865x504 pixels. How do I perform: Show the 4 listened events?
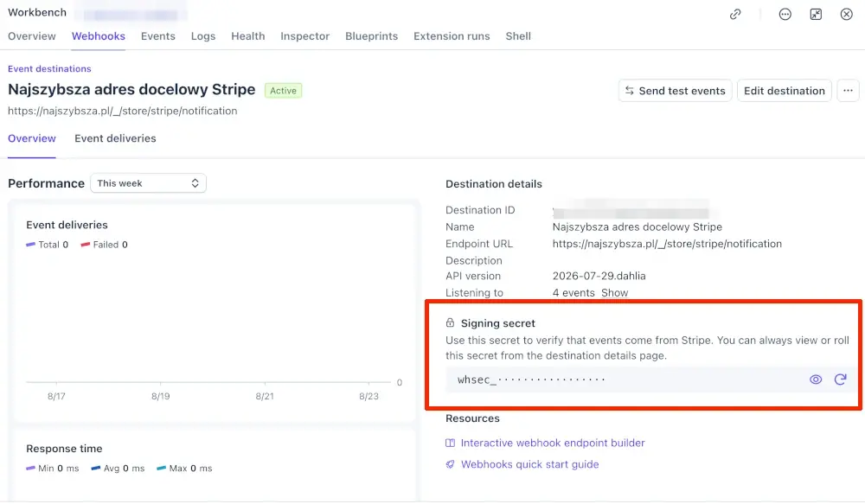(614, 293)
